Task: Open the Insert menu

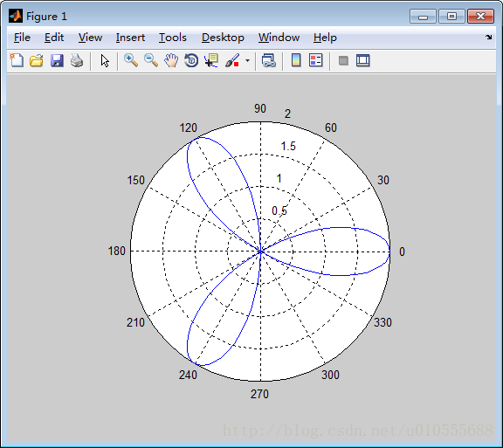Action: (130, 38)
